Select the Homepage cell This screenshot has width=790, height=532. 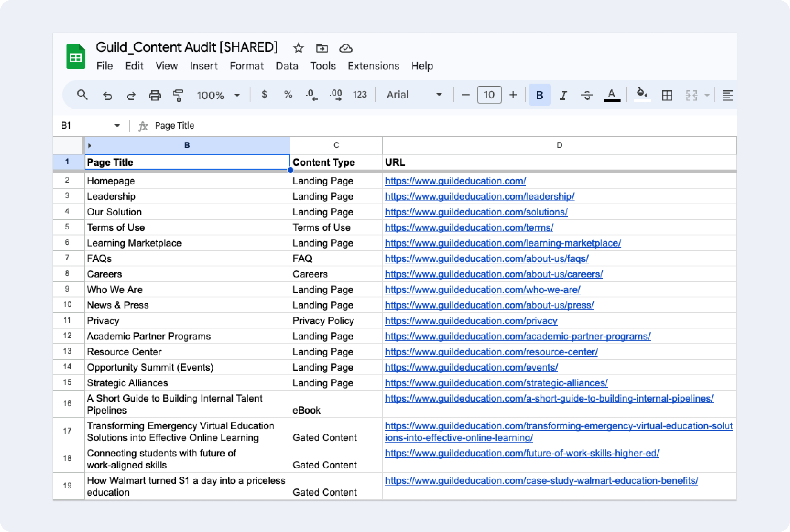click(x=187, y=181)
